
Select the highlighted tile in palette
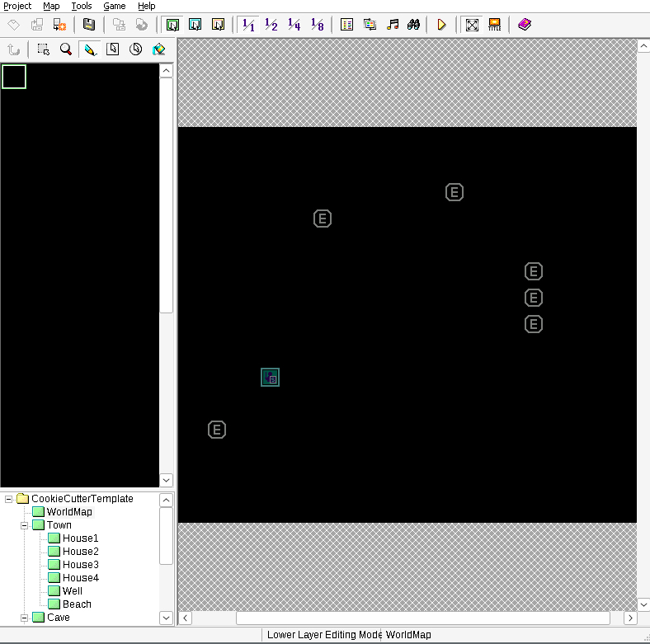14,77
